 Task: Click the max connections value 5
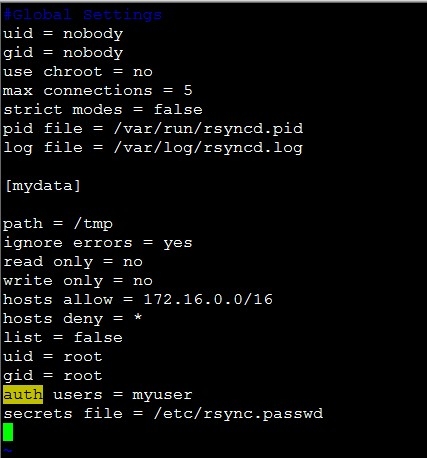click(x=188, y=90)
